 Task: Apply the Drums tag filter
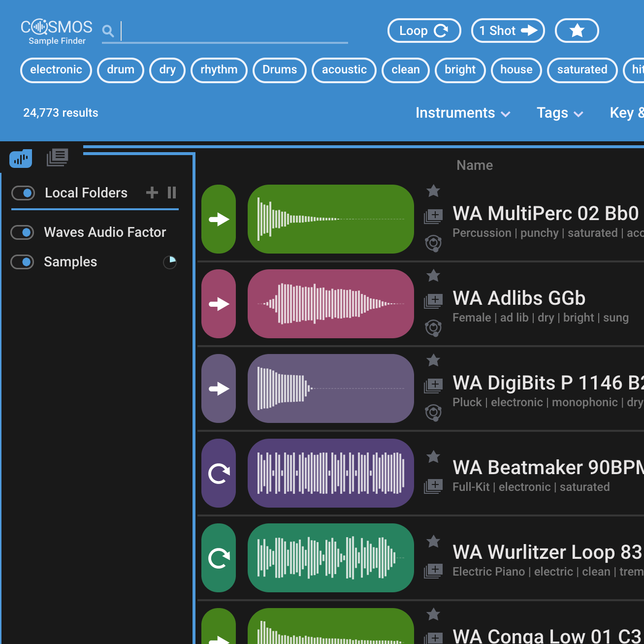280,70
